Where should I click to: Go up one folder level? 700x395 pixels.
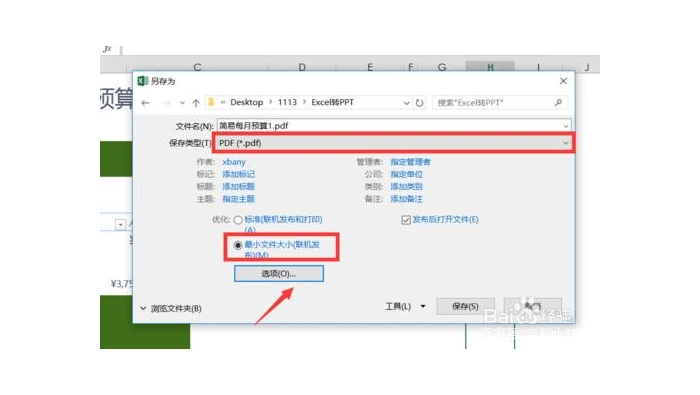(x=196, y=103)
